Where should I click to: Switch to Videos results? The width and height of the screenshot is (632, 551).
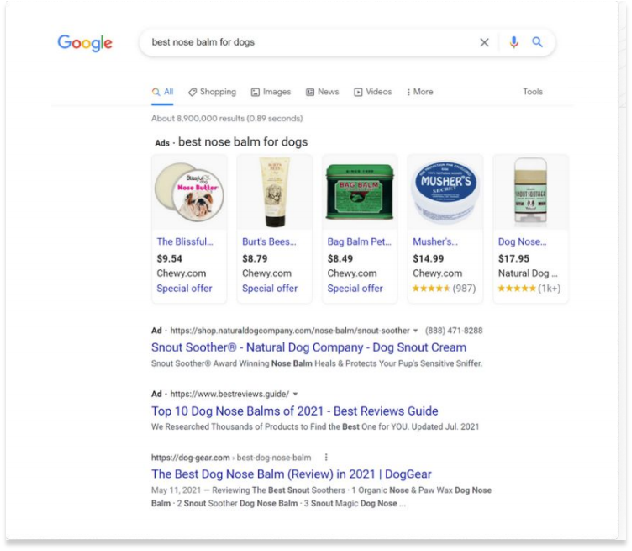pos(373,92)
